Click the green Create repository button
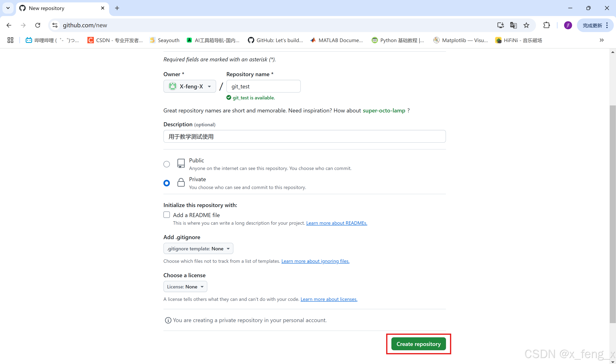 click(418, 344)
